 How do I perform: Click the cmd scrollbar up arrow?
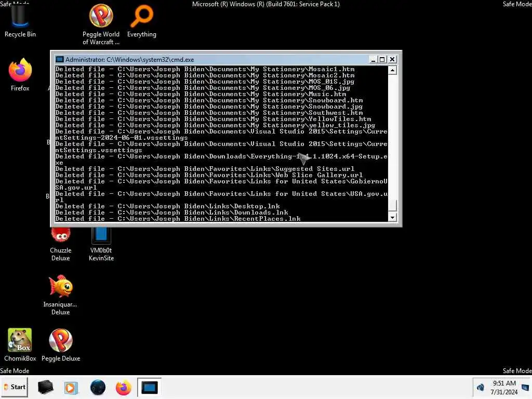(393, 70)
